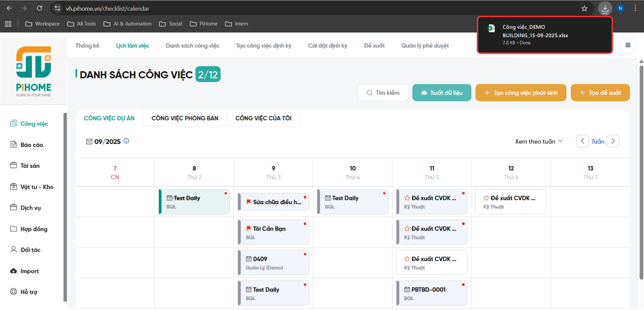Click Tạo công việc phát sinh button
Image resolution: width=644 pixels, height=310 pixels.
point(520,93)
